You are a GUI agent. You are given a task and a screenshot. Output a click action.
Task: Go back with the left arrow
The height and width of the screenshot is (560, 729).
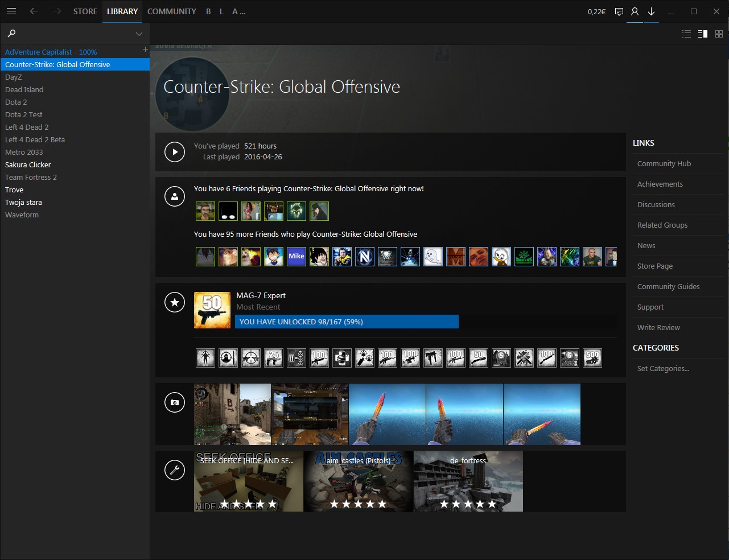[x=34, y=11]
